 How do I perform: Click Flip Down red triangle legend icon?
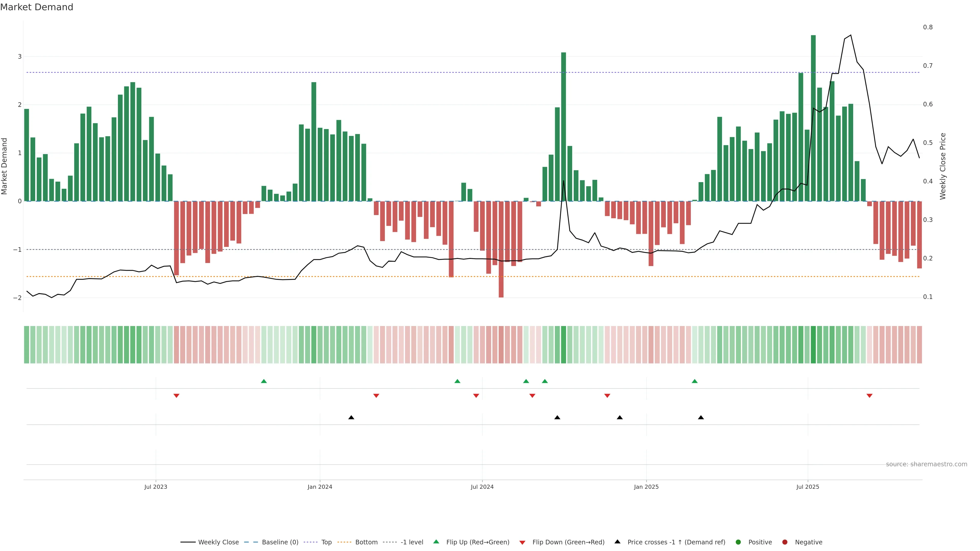coord(522,542)
